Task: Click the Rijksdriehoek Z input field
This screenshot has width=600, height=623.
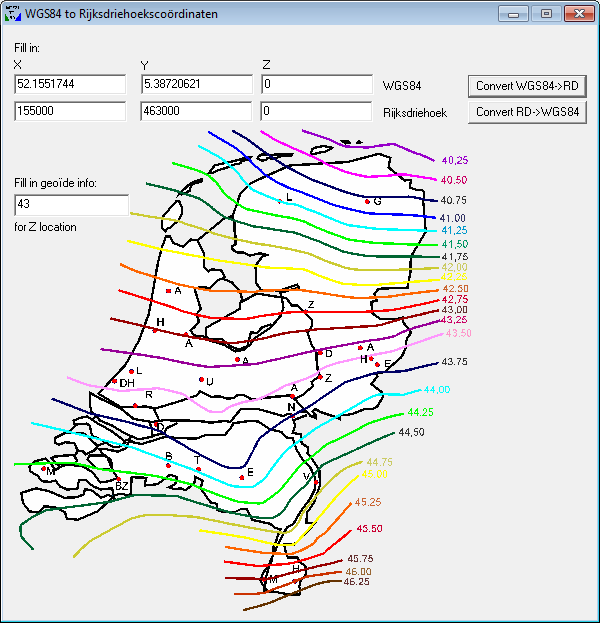Action: point(316,111)
